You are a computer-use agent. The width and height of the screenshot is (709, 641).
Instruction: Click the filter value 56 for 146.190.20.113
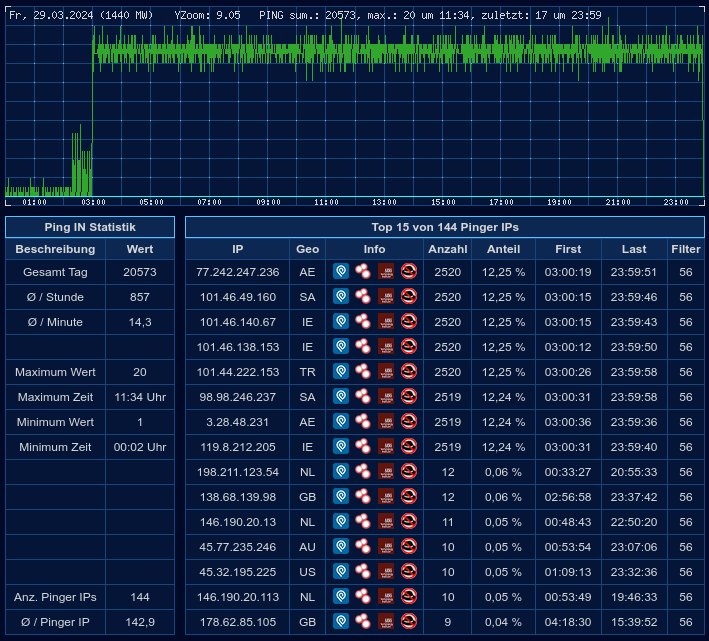point(686,597)
